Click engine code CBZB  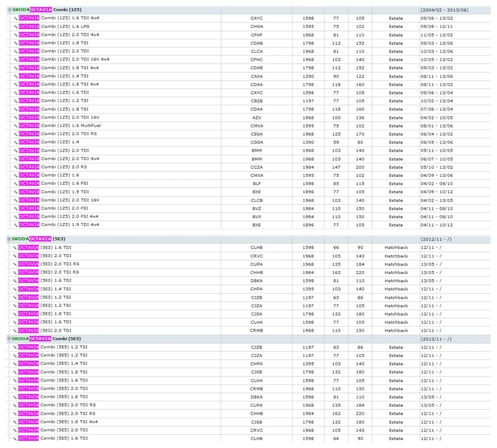pos(256,101)
